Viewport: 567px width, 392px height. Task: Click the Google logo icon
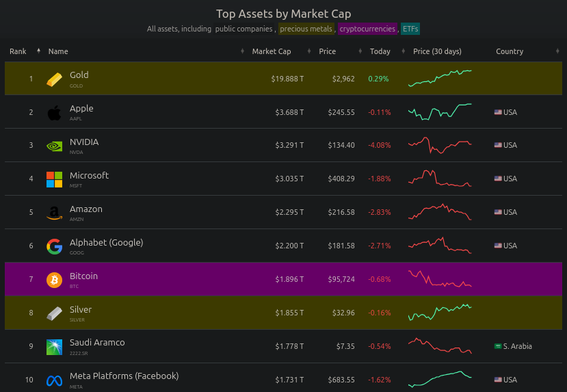click(x=54, y=246)
